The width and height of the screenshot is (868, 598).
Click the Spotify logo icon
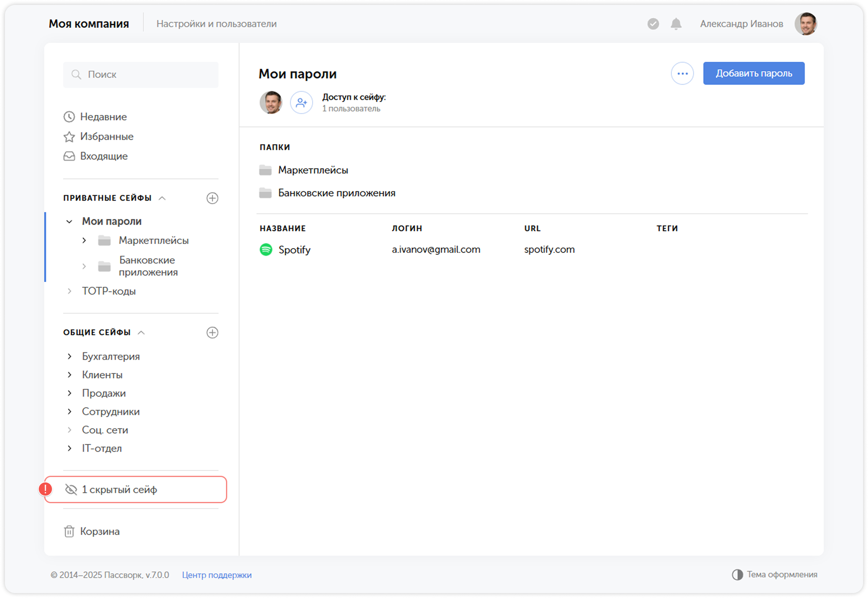click(x=266, y=249)
